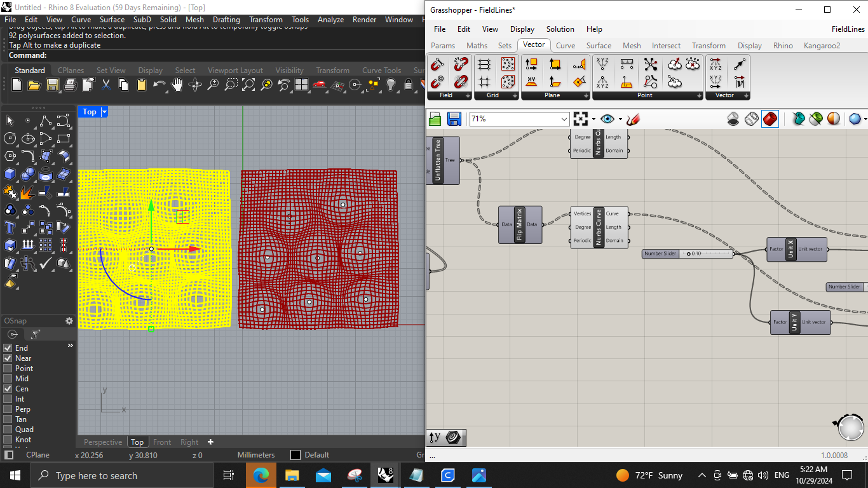Click the Grasshopper save document icon
The image size is (868, 488).
pos(454,119)
